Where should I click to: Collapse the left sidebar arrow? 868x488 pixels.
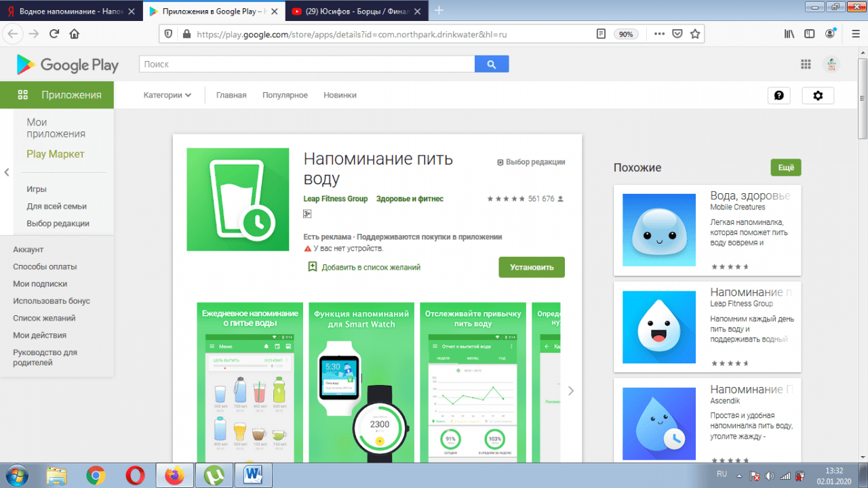coord(7,172)
